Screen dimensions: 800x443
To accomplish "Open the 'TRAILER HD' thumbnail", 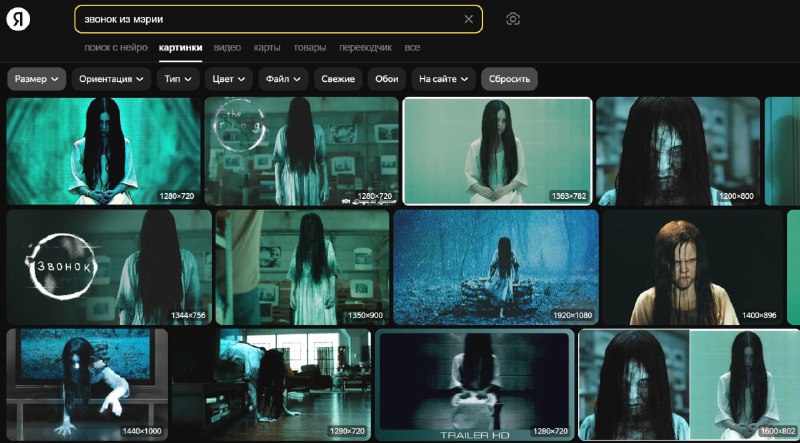I will pos(474,385).
